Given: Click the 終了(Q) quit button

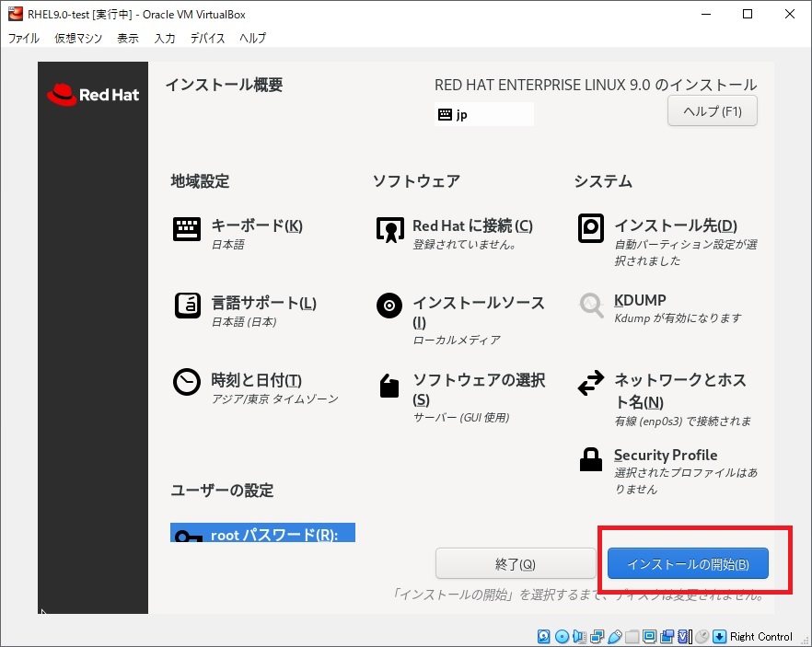Looking at the screenshot, I should 516,563.
